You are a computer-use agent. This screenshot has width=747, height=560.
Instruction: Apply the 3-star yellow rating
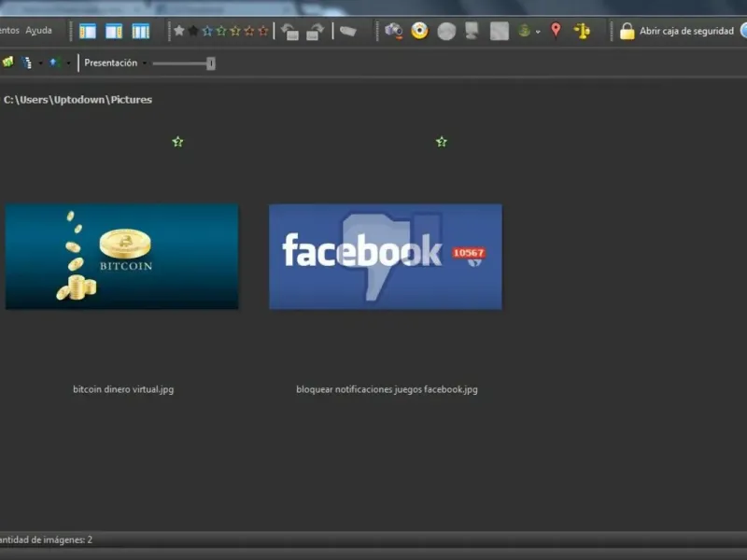[x=235, y=31]
